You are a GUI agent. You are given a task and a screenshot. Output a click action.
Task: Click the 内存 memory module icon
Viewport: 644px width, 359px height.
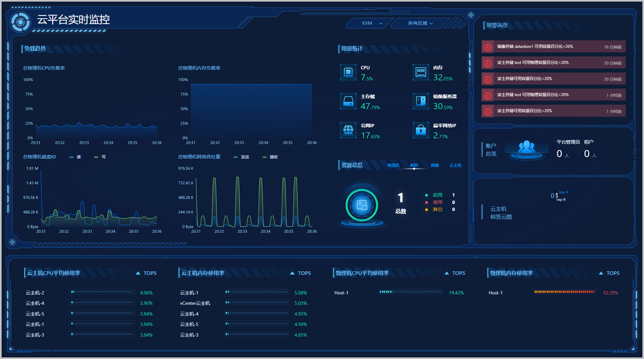[x=421, y=72]
